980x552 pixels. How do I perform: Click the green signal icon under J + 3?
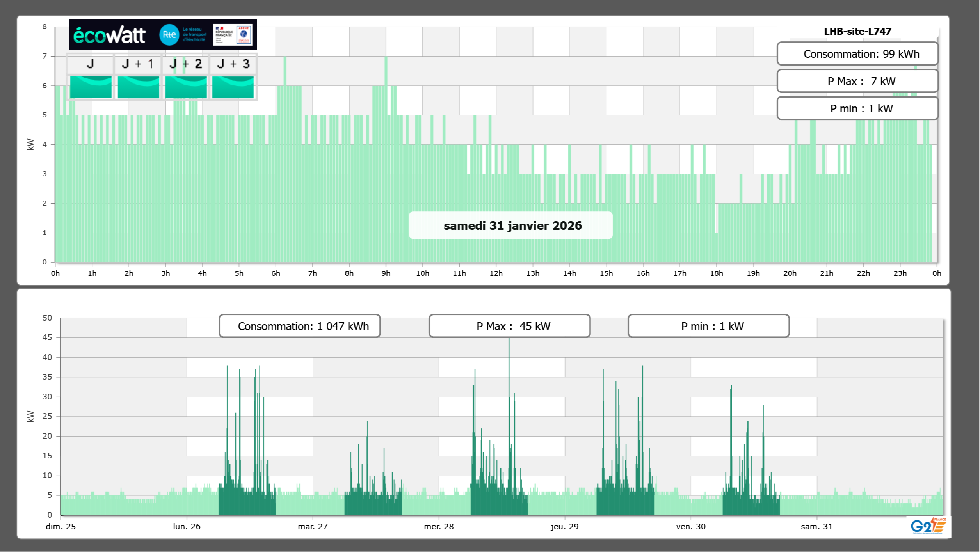[x=233, y=87]
